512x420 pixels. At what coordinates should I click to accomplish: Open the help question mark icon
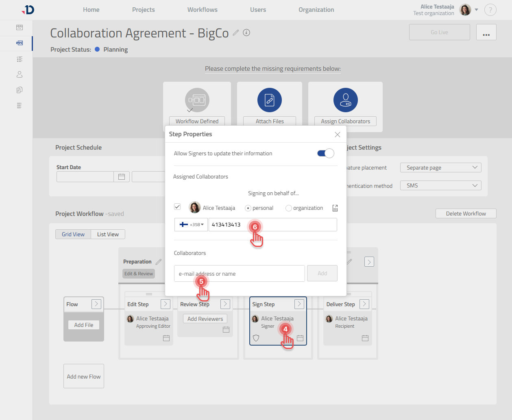pos(490,10)
